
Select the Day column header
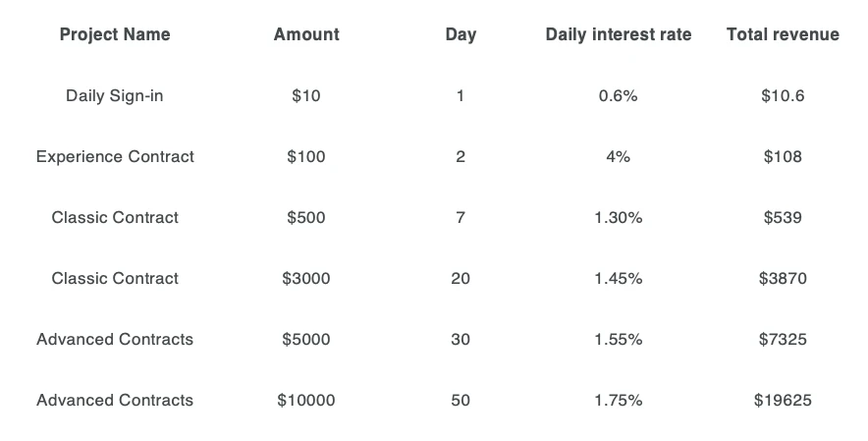(461, 34)
